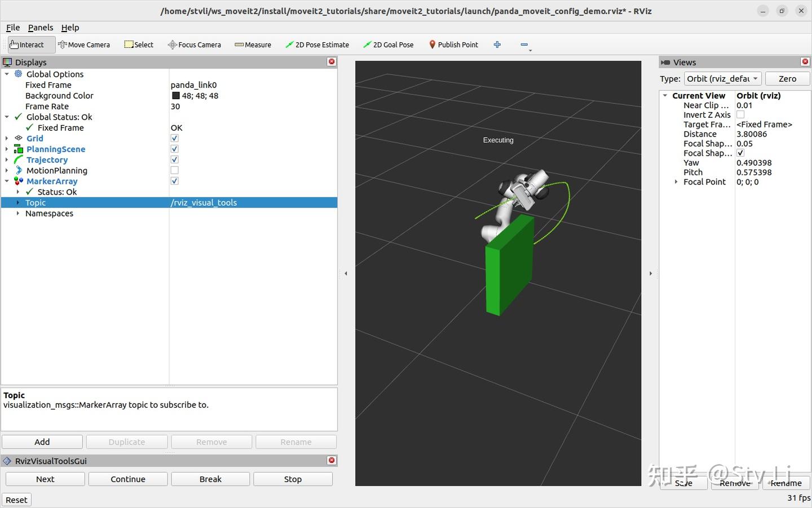
Task: Expand the Grid display settings
Action: [x=6, y=138]
